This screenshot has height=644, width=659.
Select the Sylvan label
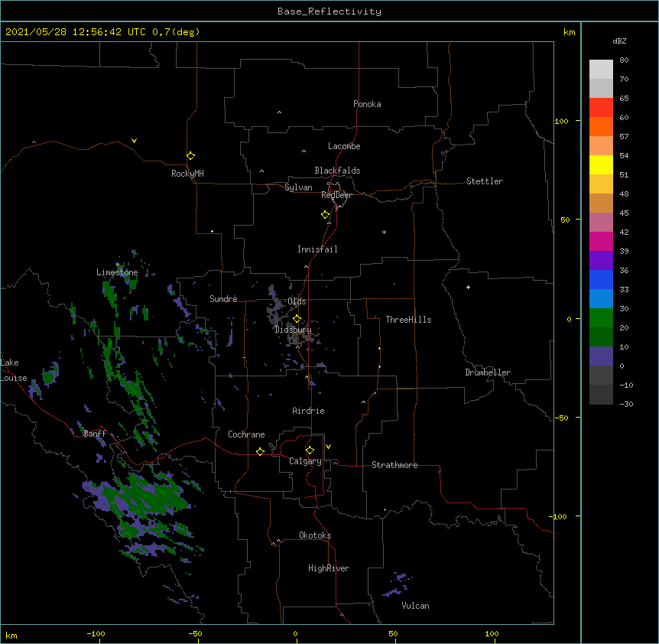[298, 187]
